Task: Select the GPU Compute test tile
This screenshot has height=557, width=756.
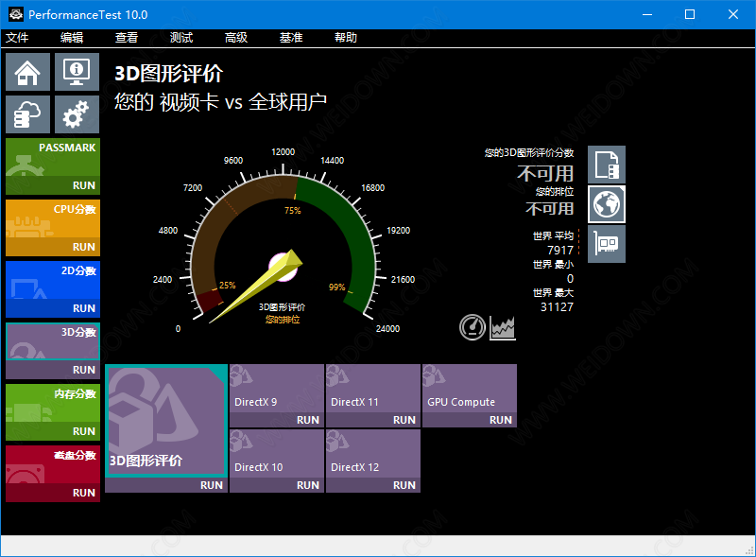Action: click(470, 389)
